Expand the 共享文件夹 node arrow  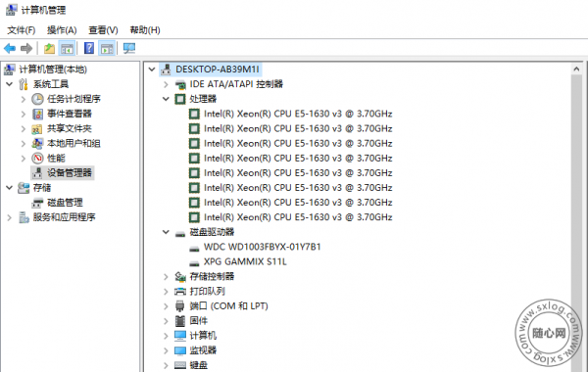pos(24,129)
